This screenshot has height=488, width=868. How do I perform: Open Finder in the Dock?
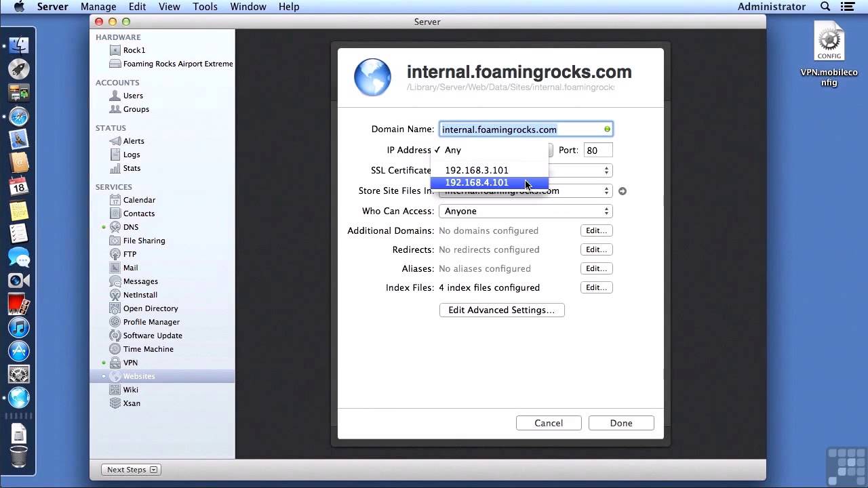18,46
